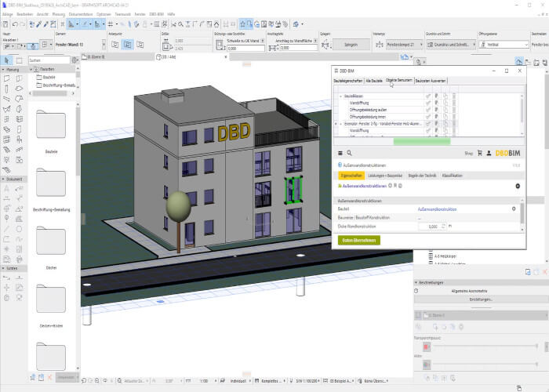549x392 pixels.
Task: Open the Ablage menu
Action: [x=7, y=14]
